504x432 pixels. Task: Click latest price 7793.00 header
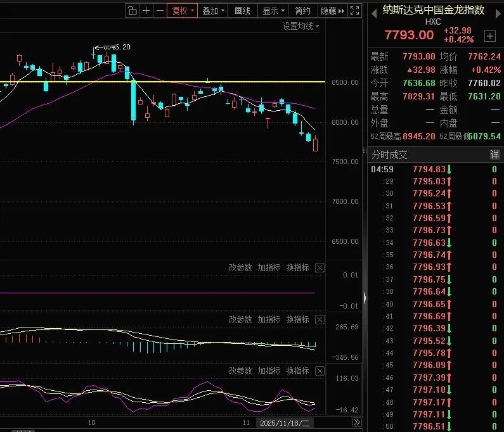(x=409, y=35)
